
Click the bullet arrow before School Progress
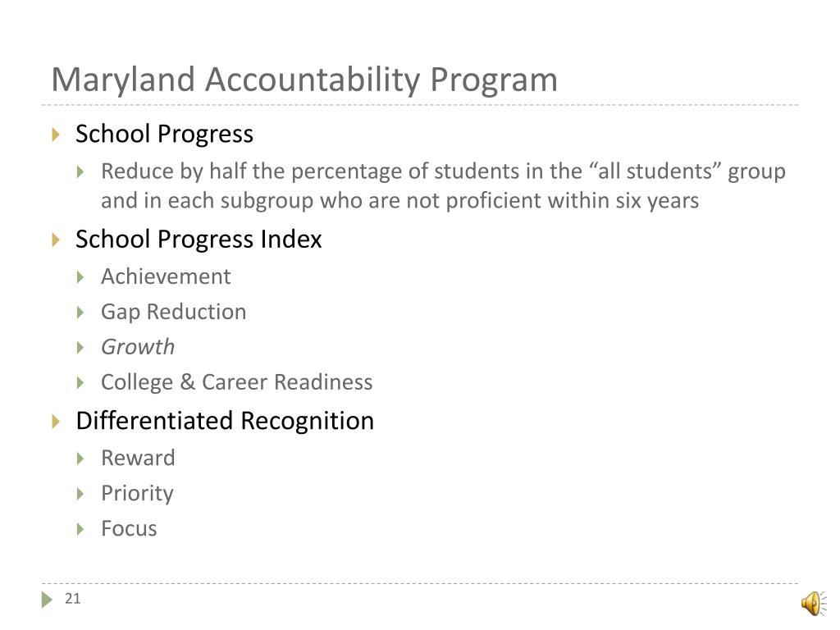click(x=56, y=134)
